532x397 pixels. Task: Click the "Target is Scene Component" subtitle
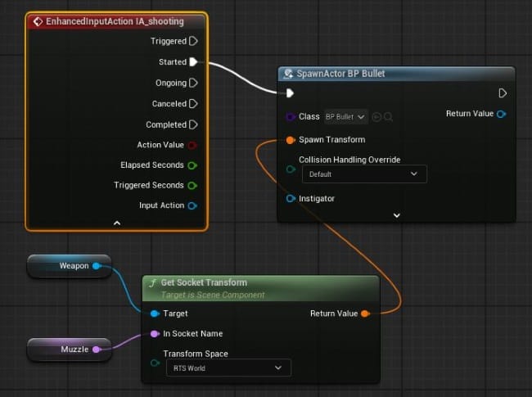(213, 295)
